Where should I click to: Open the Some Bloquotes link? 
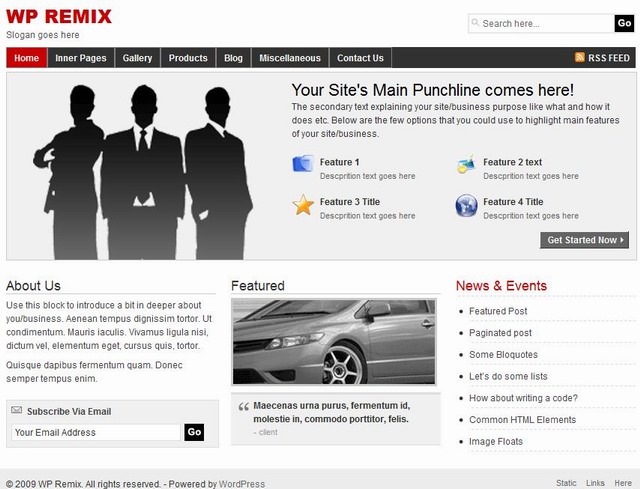point(503,355)
